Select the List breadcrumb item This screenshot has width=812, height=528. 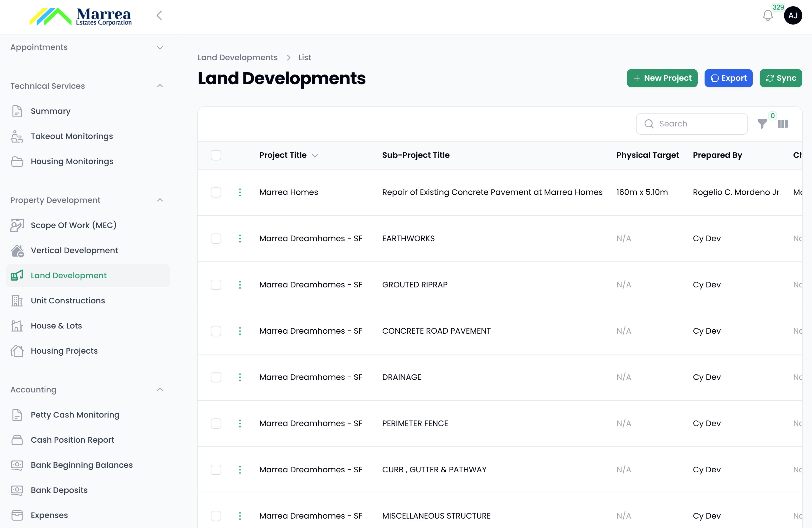point(304,57)
